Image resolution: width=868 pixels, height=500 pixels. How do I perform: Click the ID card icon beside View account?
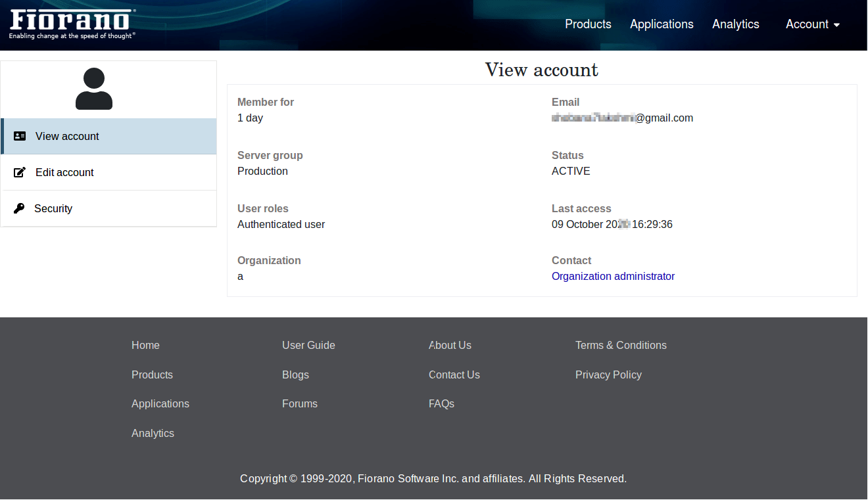tap(20, 136)
